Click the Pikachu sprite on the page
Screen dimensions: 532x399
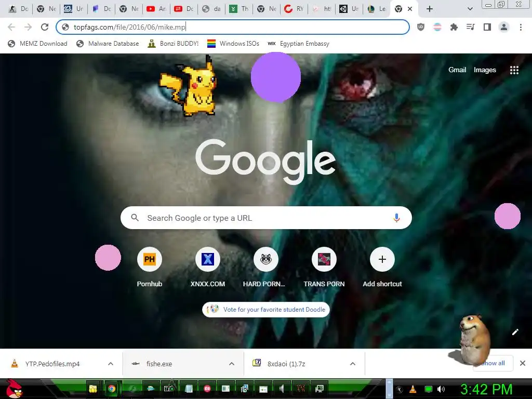point(189,87)
